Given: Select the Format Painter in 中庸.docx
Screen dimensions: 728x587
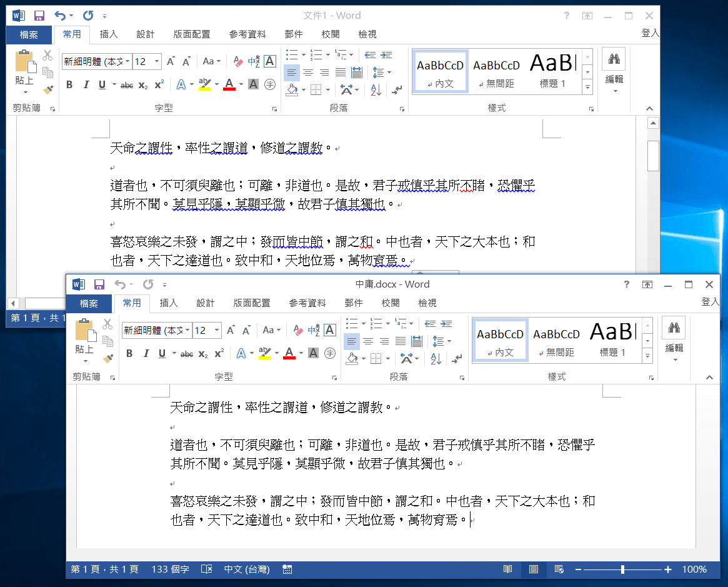Looking at the screenshot, I should pyautogui.click(x=107, y=358).
